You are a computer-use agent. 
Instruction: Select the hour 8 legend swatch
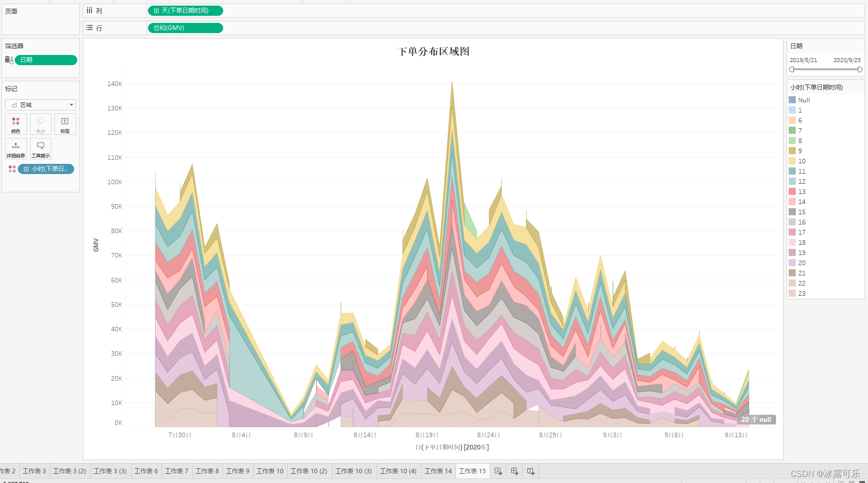click(792, 140)
